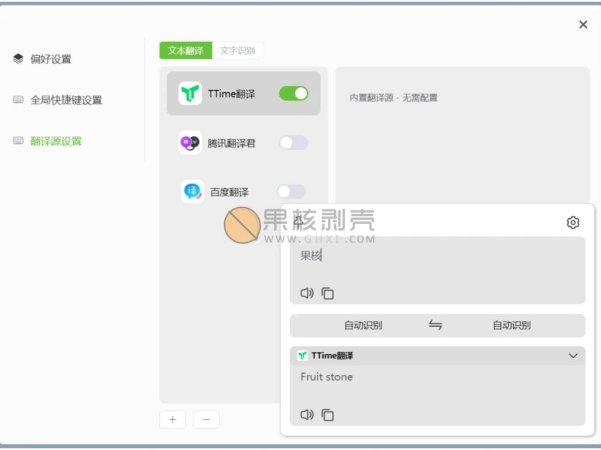Viewport: 601px width, 450px height.
Task: Click the icon beside 翻译源设置
Action: coord(18,141)
